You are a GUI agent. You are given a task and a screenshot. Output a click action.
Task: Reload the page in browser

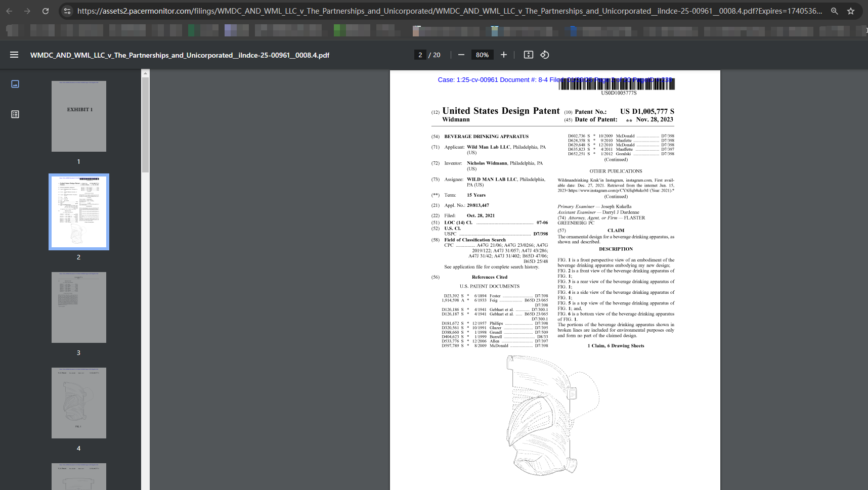click(46, 11)
